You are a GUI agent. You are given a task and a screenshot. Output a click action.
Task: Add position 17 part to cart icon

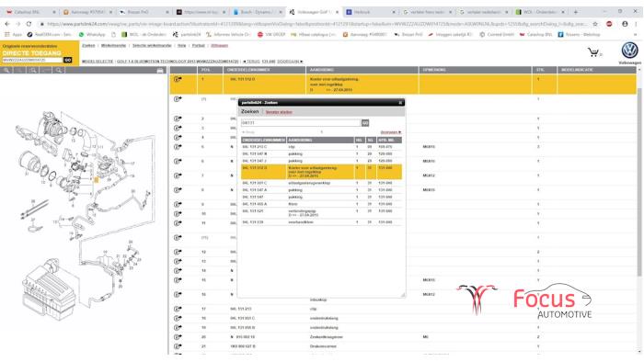pos(178,309)
